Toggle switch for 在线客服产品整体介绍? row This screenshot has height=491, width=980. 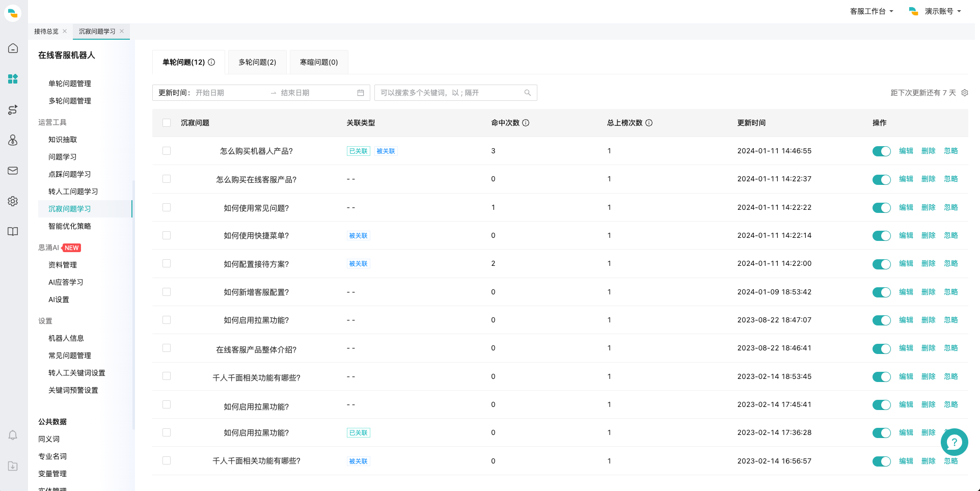click(x=881, y=348)
